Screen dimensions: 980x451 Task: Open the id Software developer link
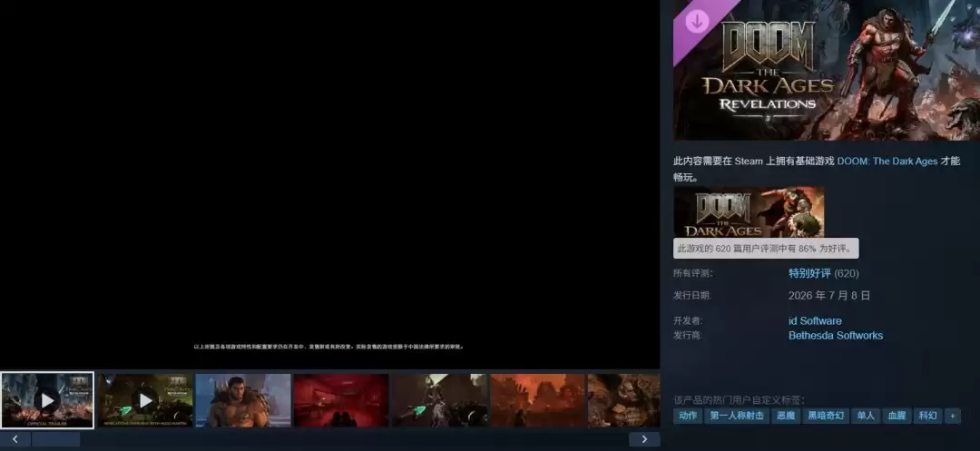coord(815,321)
